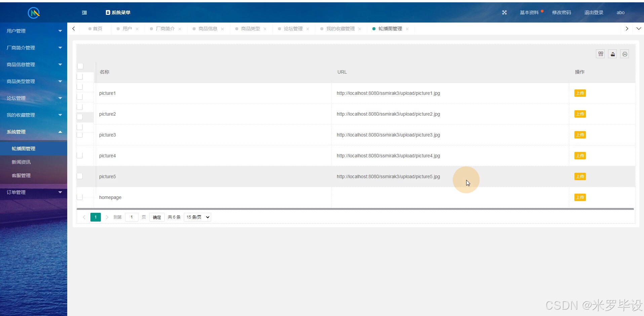Click the picture2 name cell

[x=213, y=114]
